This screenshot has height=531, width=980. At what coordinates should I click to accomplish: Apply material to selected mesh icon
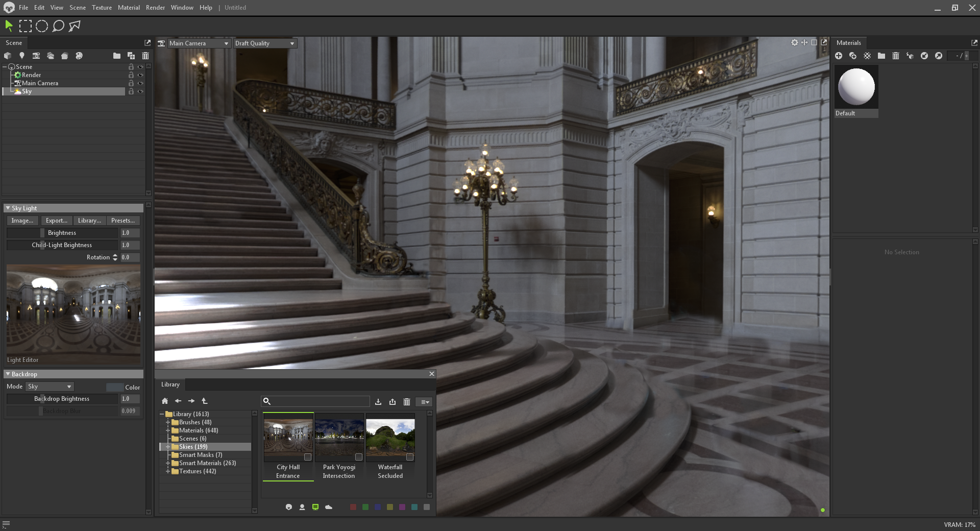point(910,56)
